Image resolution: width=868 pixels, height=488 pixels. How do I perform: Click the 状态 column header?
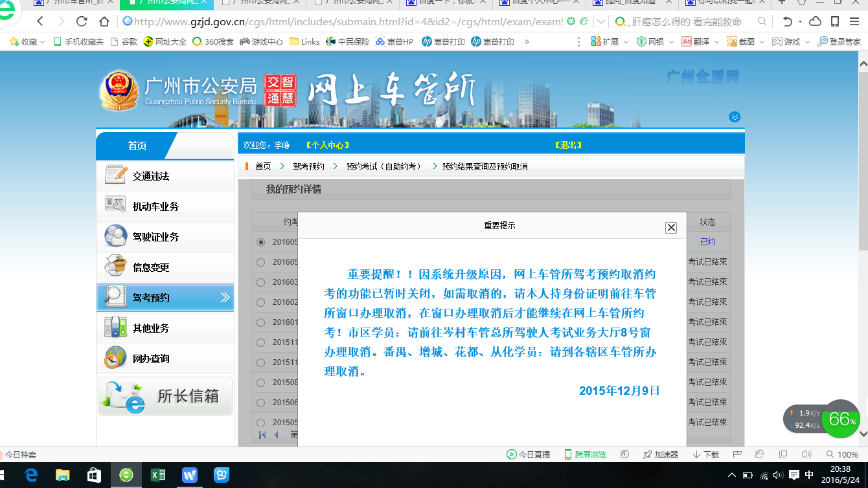point(708,222)
